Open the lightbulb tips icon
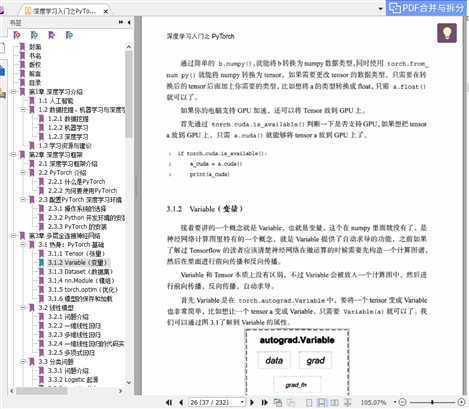This screenshot has height=409, width=469. tap(447, 33)
